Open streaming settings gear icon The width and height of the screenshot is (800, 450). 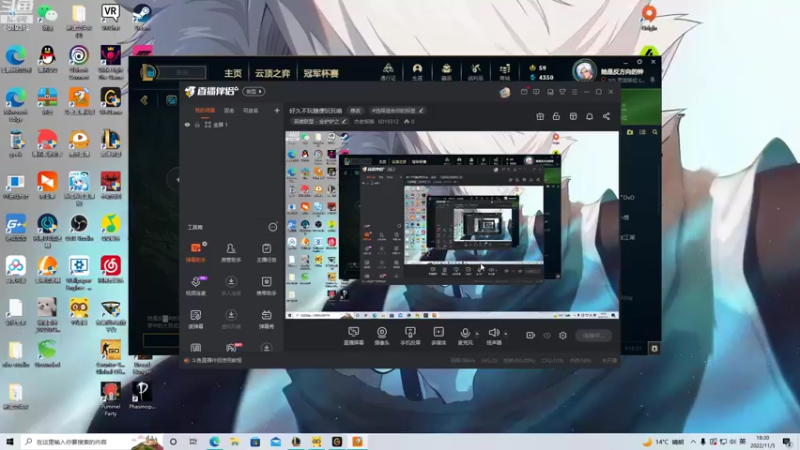coord(563,335)
